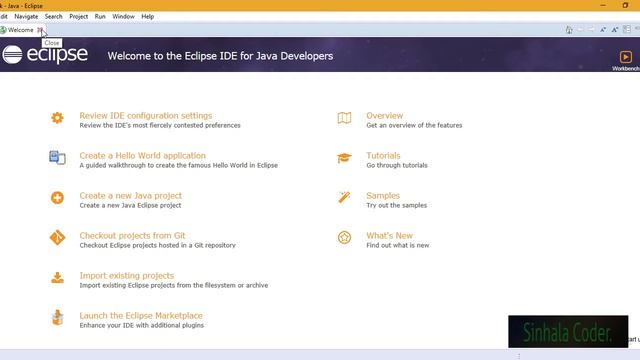Click the Workbench label in banner
Viewport: 640px width, 360px height.
pyautogui.click(x=626, y=69)
